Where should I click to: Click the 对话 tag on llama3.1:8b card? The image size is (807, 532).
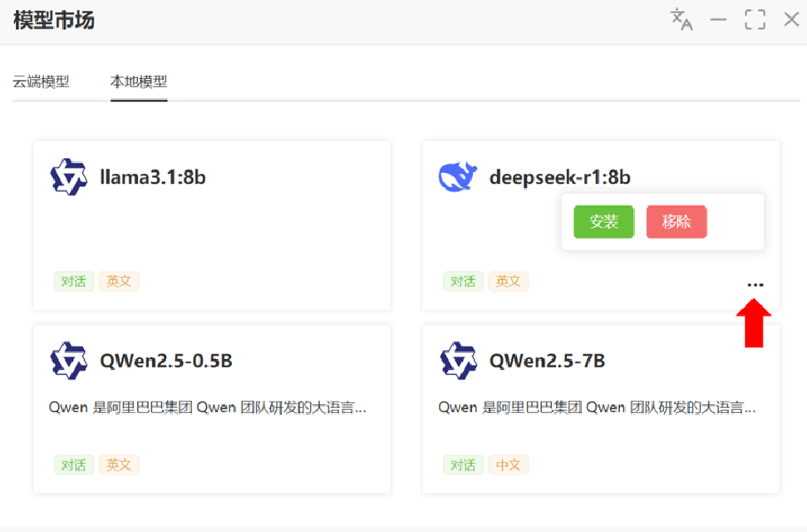coord(74,281)
